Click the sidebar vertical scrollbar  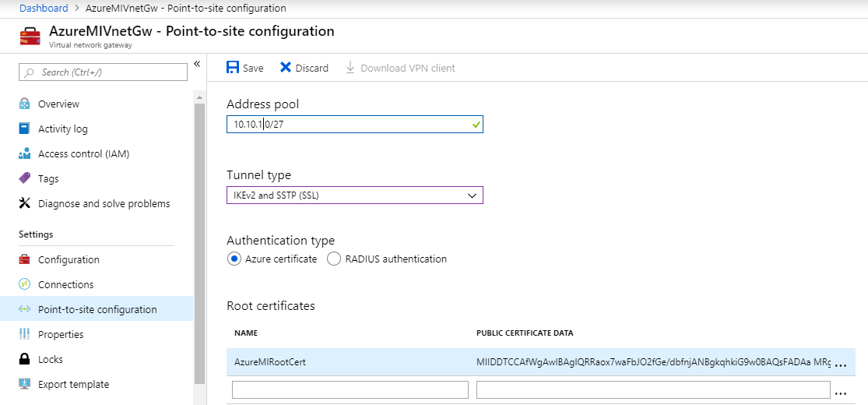click(200, 244)
